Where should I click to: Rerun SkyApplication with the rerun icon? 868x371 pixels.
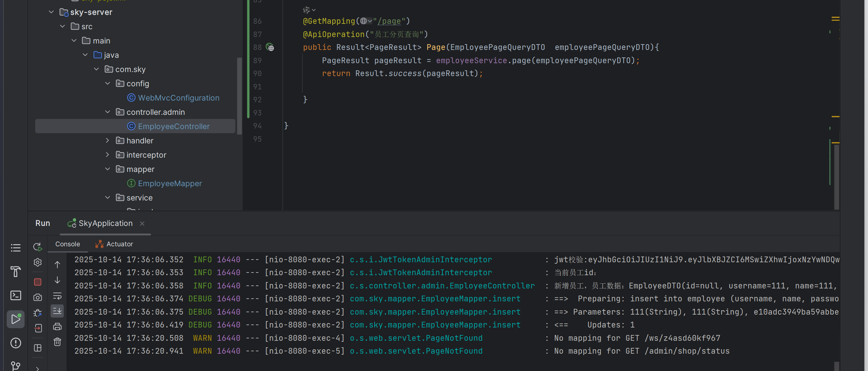(38, 247)
